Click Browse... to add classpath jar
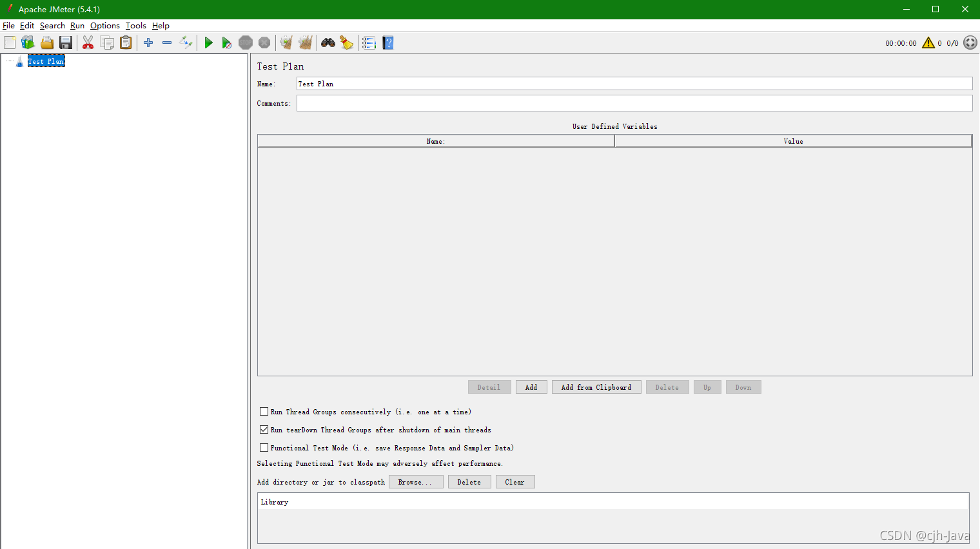 pos(416,482)
